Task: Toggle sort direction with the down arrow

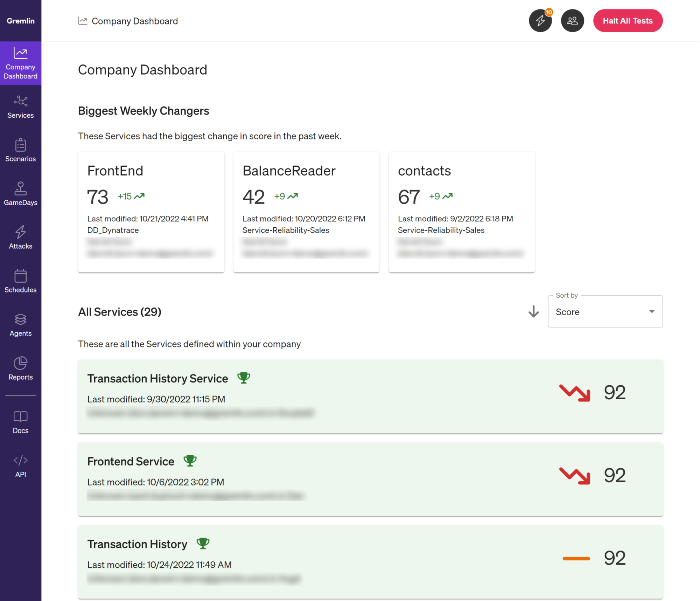Action: 533,312
